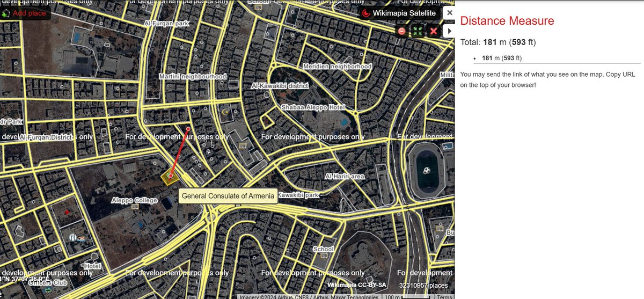Click the Hotel label near Officers Club

(92, 266)
